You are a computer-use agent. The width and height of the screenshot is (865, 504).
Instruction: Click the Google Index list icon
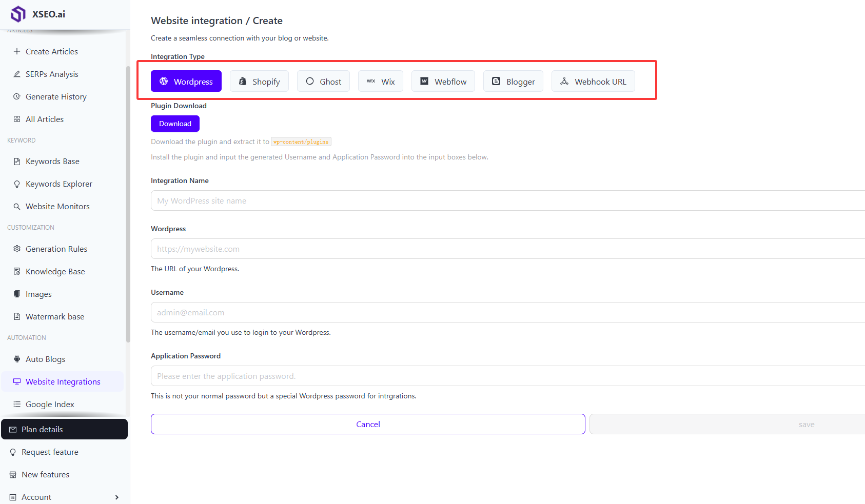[x=17, y=404]
